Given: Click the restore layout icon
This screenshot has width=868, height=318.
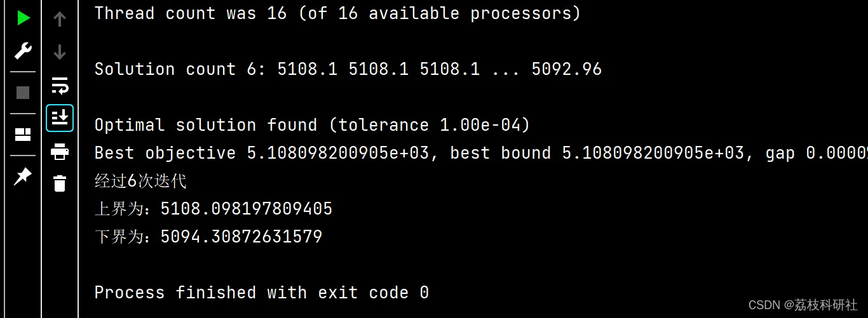Looking at the screenshot, I should 23,135.
